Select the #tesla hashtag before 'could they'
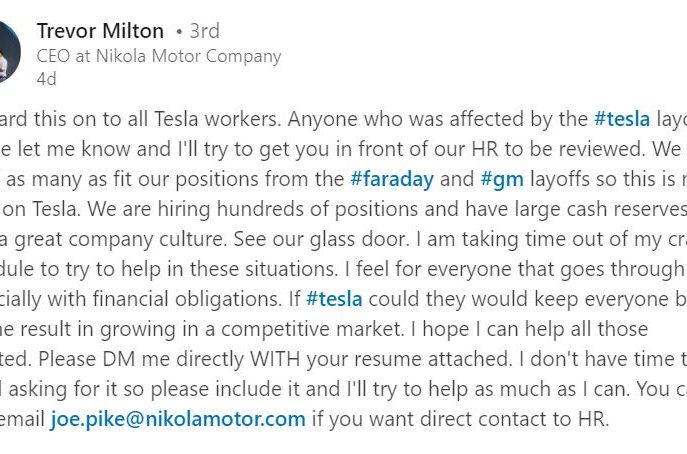The height and width of the screenshot is (454, 687). point(334,299)
